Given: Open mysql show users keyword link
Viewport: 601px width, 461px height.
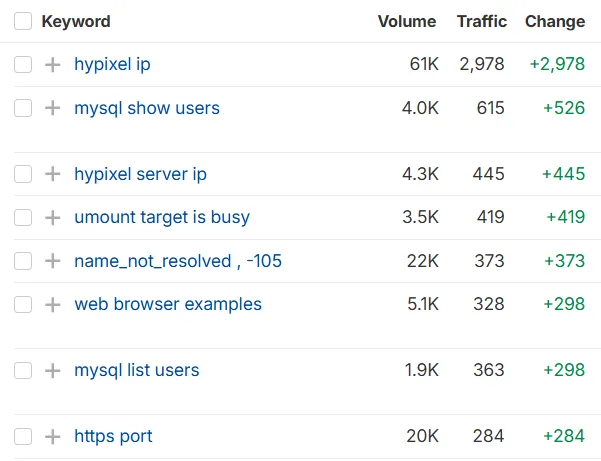Looking at the screenshot, I should 147,108.
